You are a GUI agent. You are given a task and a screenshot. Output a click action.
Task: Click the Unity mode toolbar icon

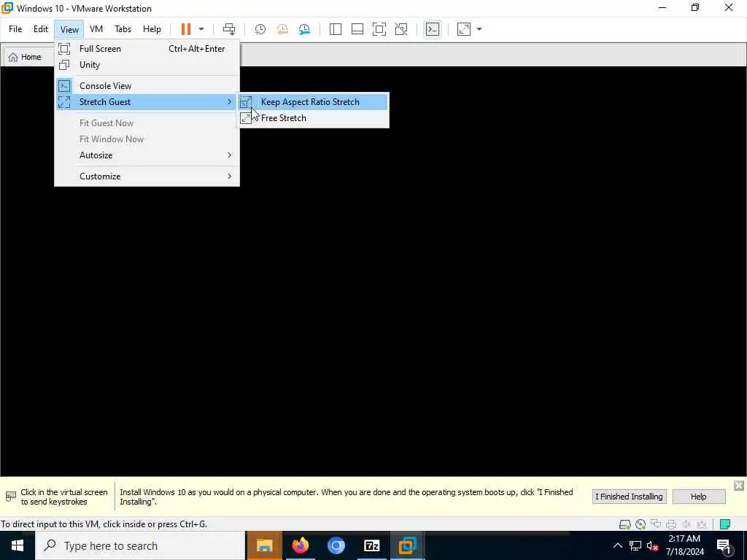point(401,29)
